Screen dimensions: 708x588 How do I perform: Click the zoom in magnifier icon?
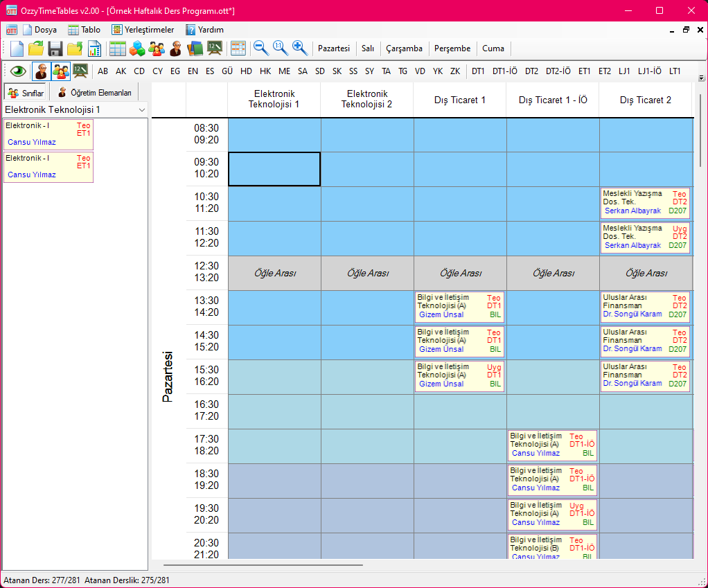pyautogui.click(x=299, y=48)
